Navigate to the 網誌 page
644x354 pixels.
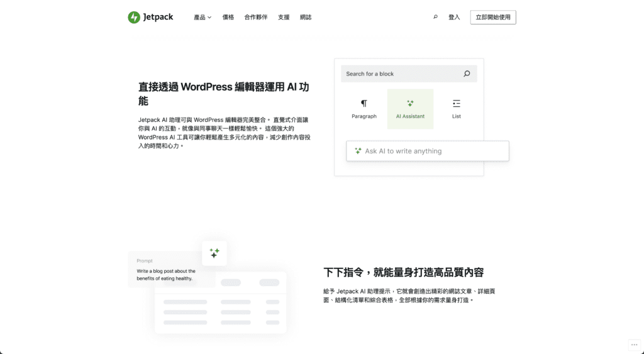pos(306,18)
